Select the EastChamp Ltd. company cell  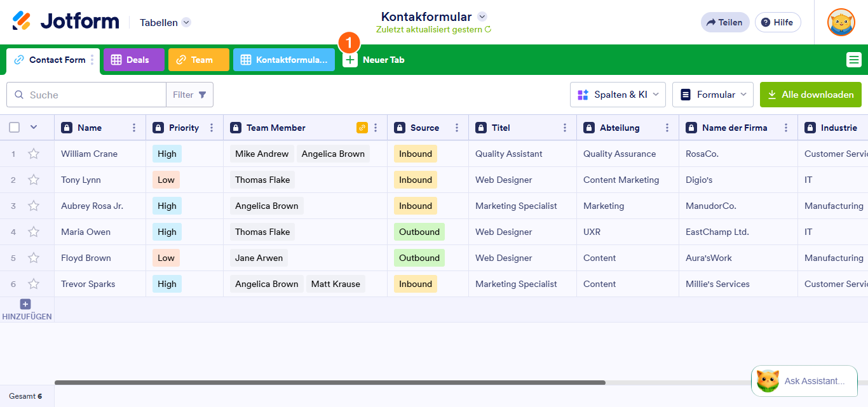pyautogui.click(x=738, y=232)
